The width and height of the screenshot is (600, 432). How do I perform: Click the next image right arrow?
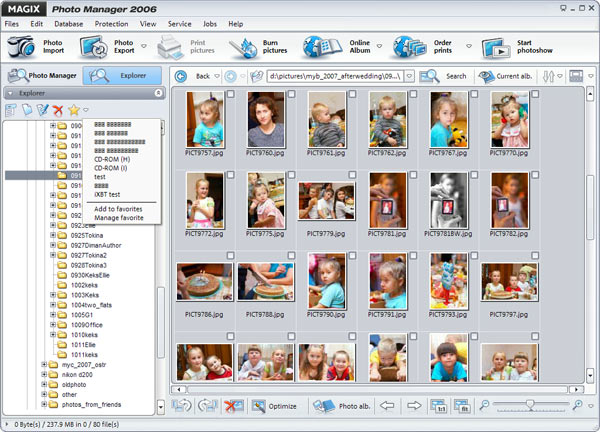tap(414, 405)
